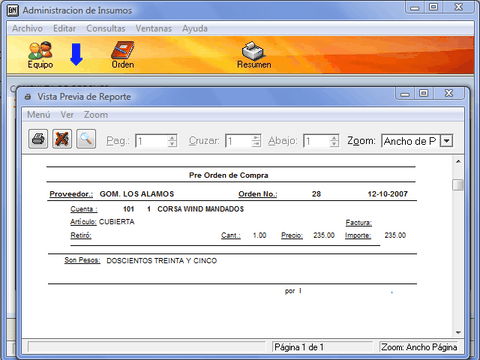
Task: Expand the Zoom Ancho de P dropdown
Action: pyautogui.click(x=446, y=141)
